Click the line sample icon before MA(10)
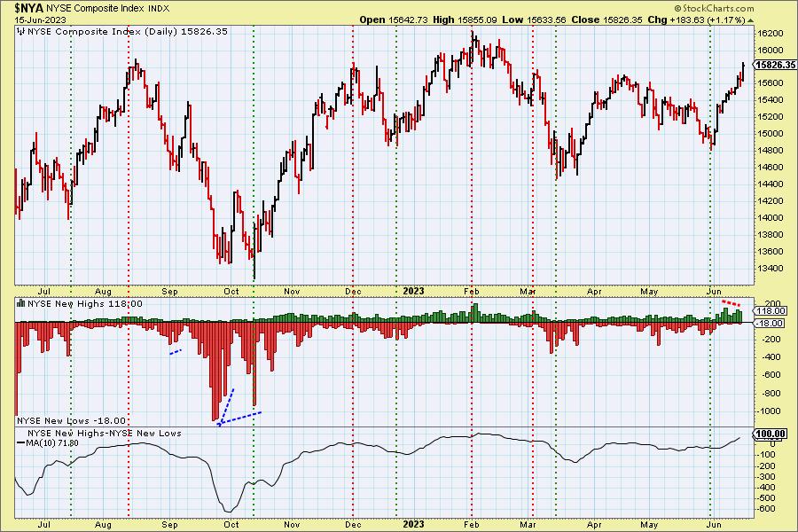The height and width of the screenshot is (532, 798). pyautogui.click(x=21, y=443)
